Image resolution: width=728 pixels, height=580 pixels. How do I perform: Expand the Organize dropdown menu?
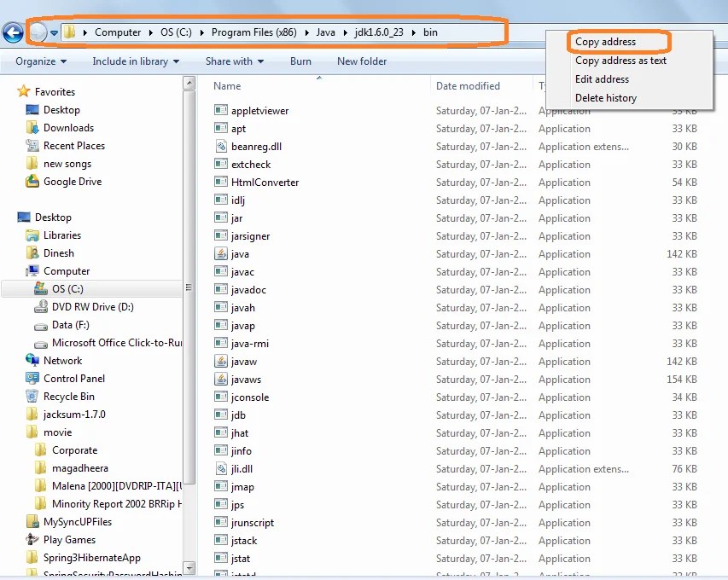41,61
